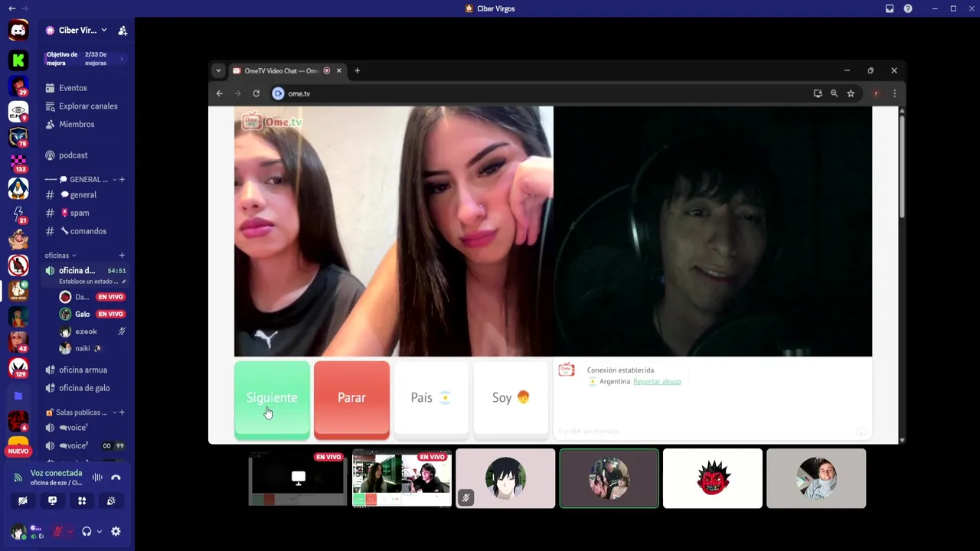Bookmark the ome.tv page with star

point(851,93)
